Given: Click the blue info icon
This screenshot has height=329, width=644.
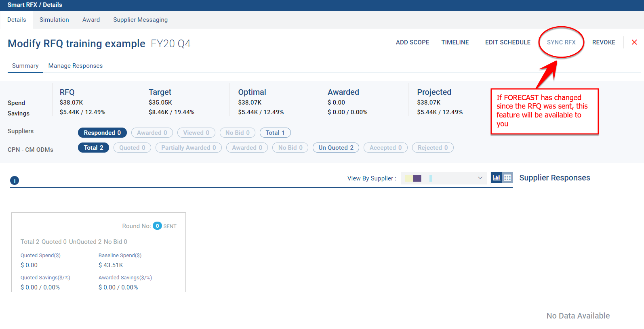Looking at the screenshot, I should coord(15,180).
